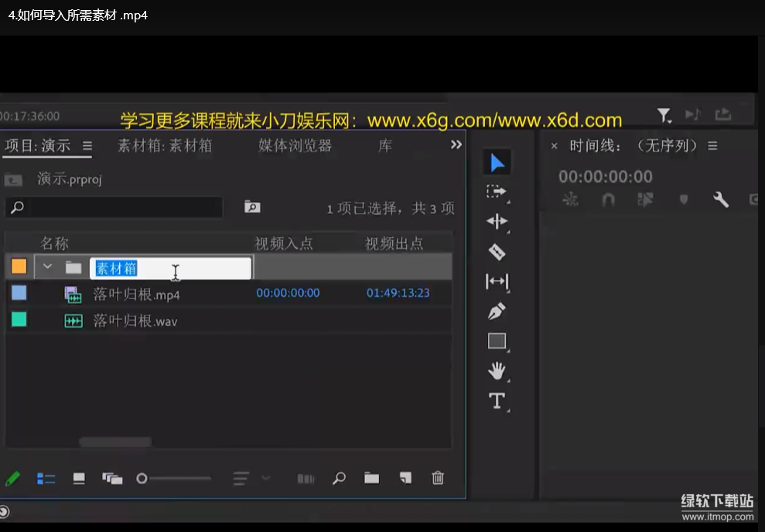Choose the Ripple Edit tool
765x532 pixels.
[497, 222]
